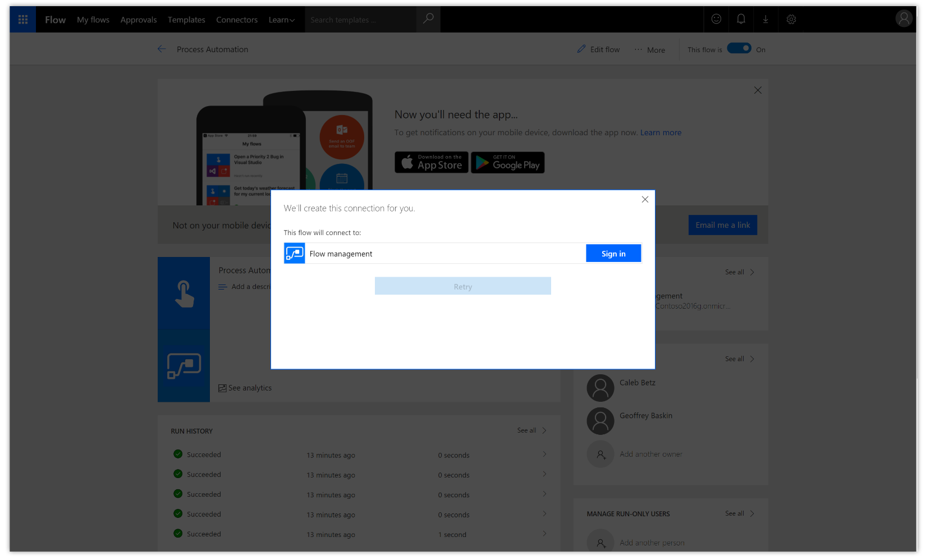Open the app launcher waffle icon
The image size is (926, 560).
click(23, 20)
